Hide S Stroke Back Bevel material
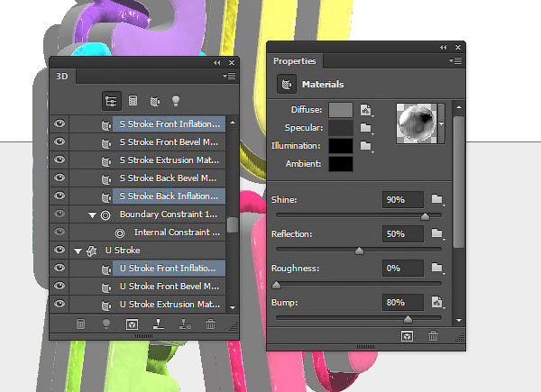This screenshot has height=392, width=541. tap(60, 178)
